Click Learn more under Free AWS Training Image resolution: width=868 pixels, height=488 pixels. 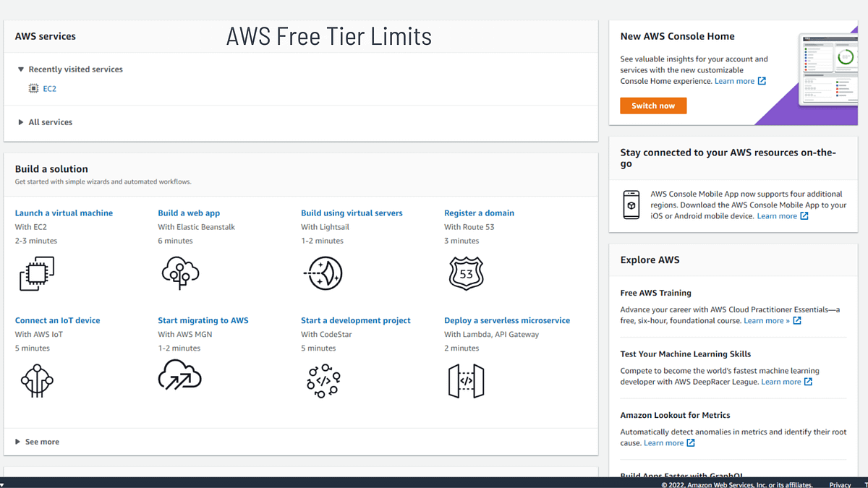pos(767,320)
